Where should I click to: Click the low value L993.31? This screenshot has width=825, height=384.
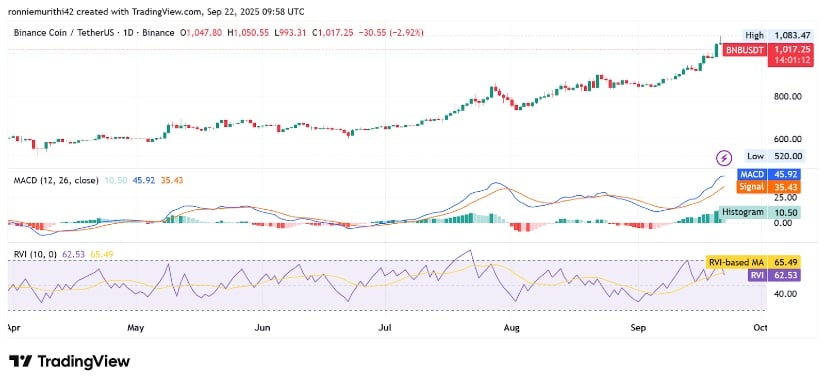coord(291,33)
